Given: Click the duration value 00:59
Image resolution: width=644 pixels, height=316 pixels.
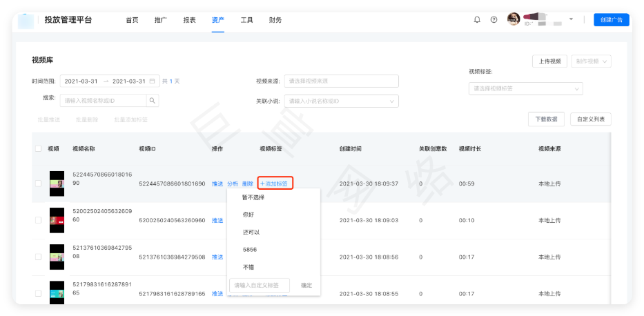Looking at the screenshot, I should [467, 184].
